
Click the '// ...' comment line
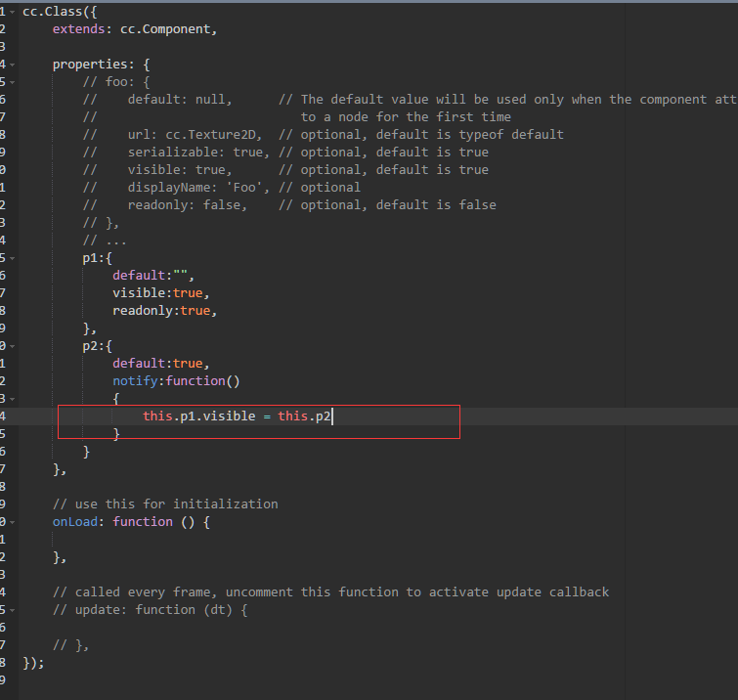(x=105, y=241)
